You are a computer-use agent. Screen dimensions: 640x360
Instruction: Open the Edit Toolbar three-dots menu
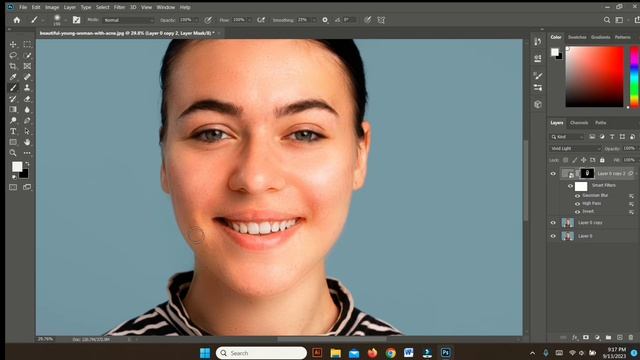pyautogui.click(x=27, y=153)
